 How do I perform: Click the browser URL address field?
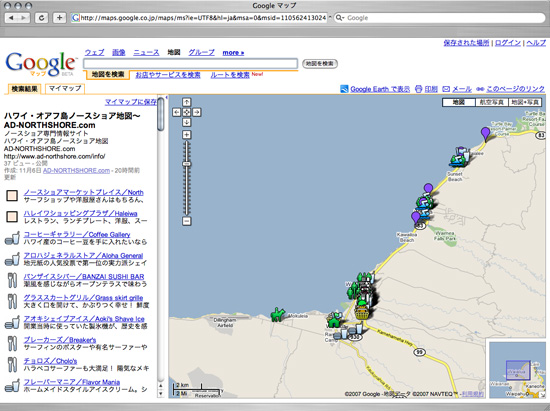[x=199, y=18]
